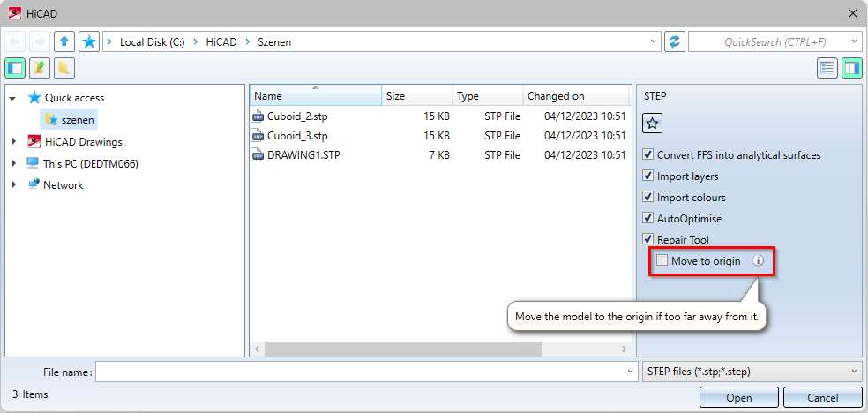Screen dimensions: 868x413
Task: Uncheck Import colours option
Action: [x=648, y=197]
